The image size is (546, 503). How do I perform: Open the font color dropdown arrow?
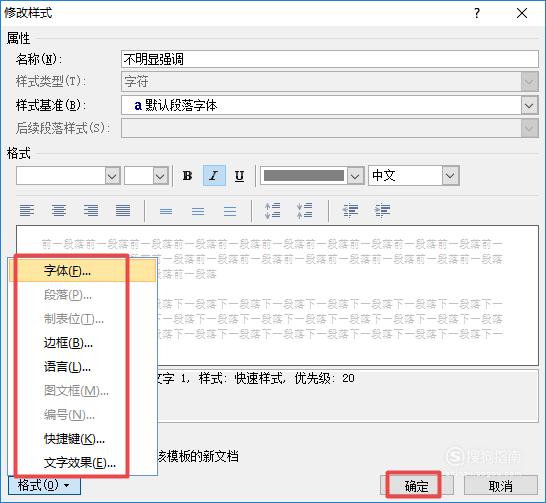click(355, 176)
